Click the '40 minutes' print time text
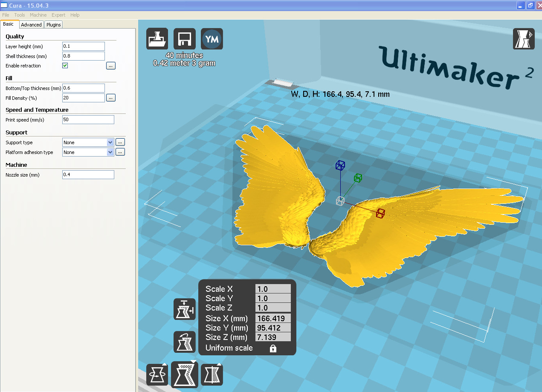This screenshot has height=392, width=542. 184,55
